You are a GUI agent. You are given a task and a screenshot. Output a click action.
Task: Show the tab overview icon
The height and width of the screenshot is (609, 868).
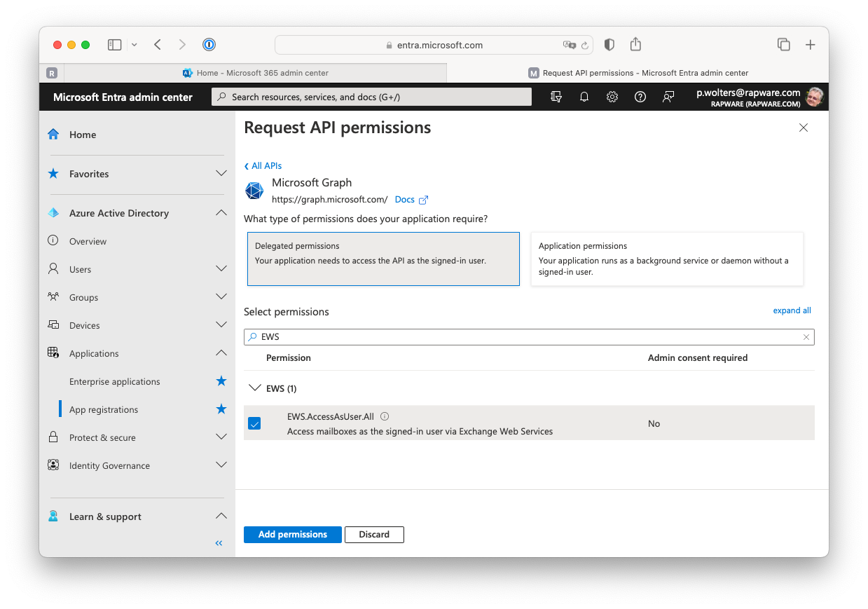[784, 45]
